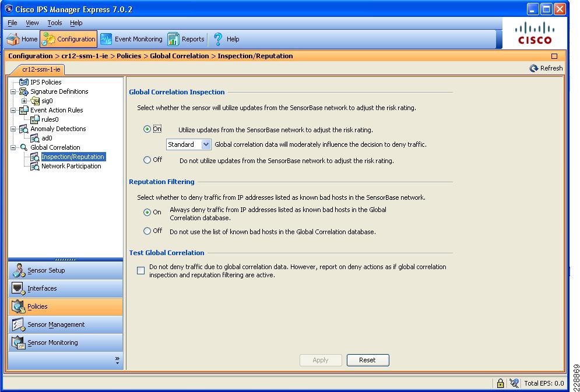The image size is (580, 392).
Task: Click the Policies panel icon
Action: click(x=19, y=306)
